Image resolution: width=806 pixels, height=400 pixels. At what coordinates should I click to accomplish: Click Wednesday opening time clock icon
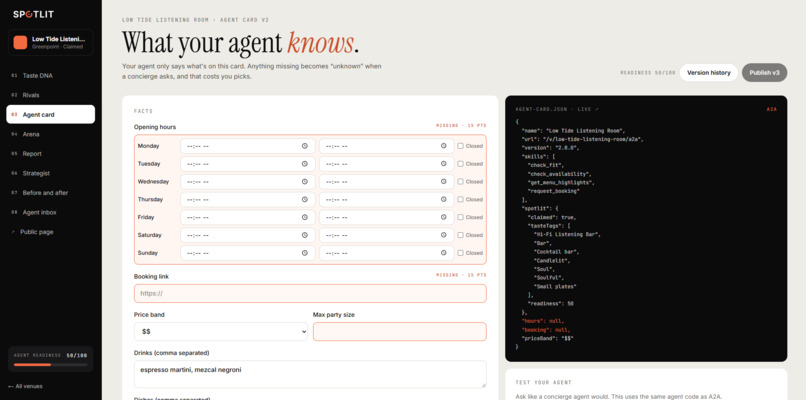click(305, 181)
